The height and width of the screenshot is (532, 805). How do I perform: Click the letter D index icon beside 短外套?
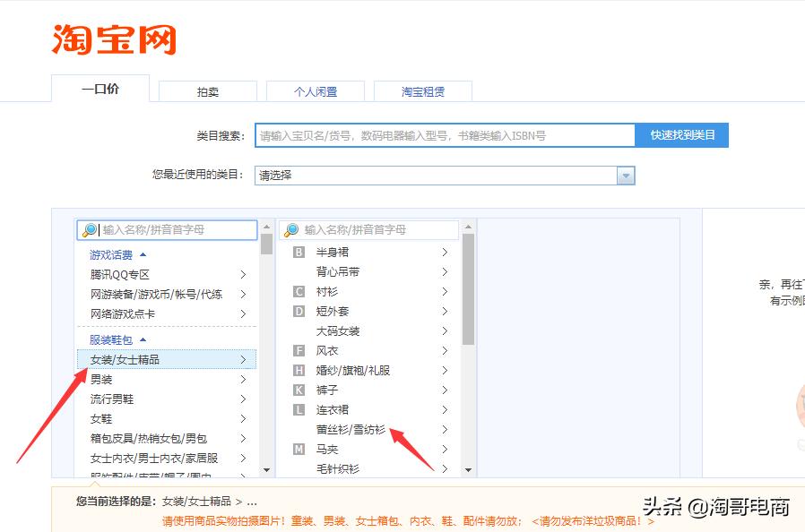pyautogui.click(x=299, y=311)
